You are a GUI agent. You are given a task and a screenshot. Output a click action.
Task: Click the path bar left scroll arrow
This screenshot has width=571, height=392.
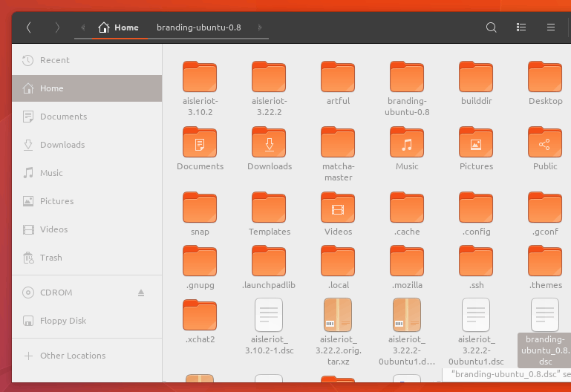coord(82,27)
